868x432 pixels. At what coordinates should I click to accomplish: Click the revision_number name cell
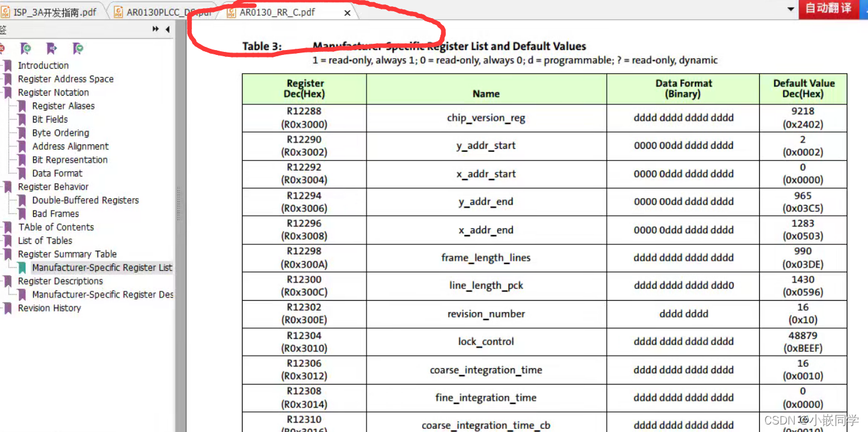click(x=486, y=314)
